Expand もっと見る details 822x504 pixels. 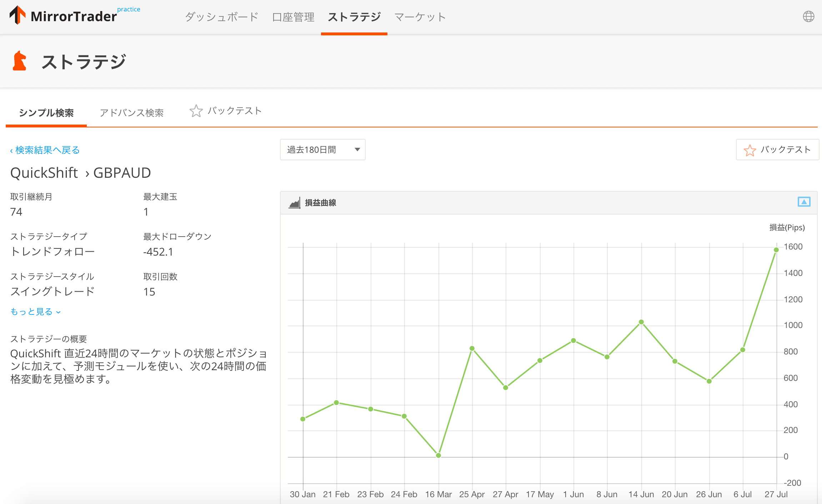[35, 312]
